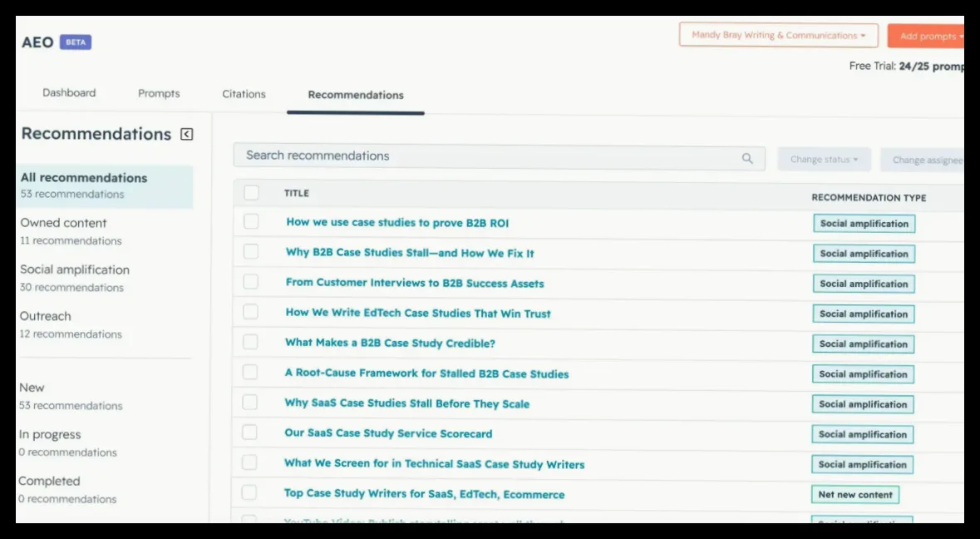
Task: Tick checkbox for 'Our SaaS Case Study Service Scorecard'
Action: [x=249, y=432]
